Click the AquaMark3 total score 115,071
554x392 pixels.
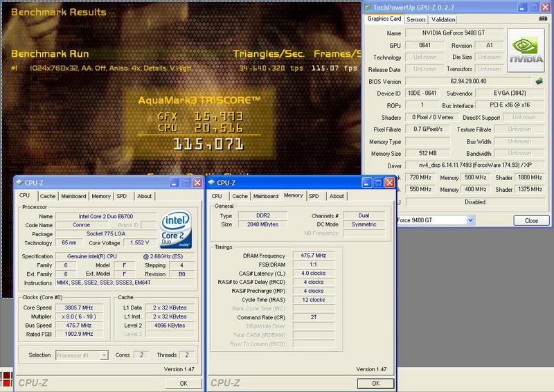(x=208, y=145)
